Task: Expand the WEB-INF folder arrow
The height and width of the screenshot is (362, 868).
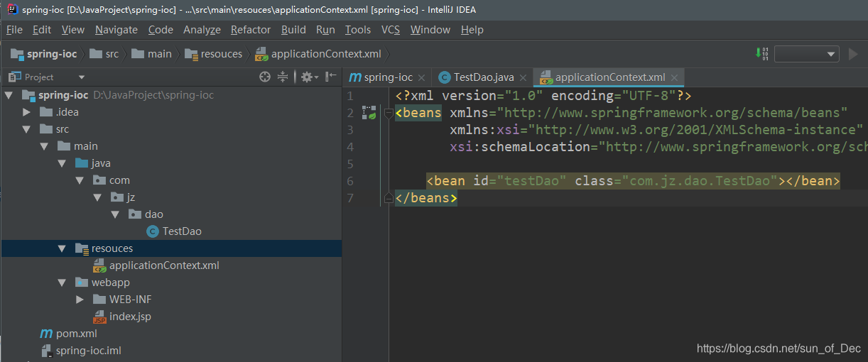Action: coord(80,300)
